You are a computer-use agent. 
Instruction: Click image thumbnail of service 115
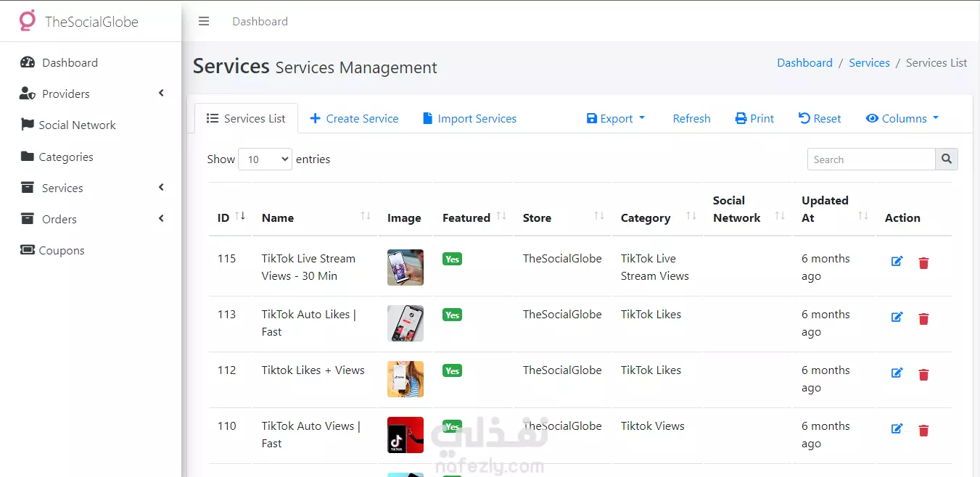tap(405, 267)
